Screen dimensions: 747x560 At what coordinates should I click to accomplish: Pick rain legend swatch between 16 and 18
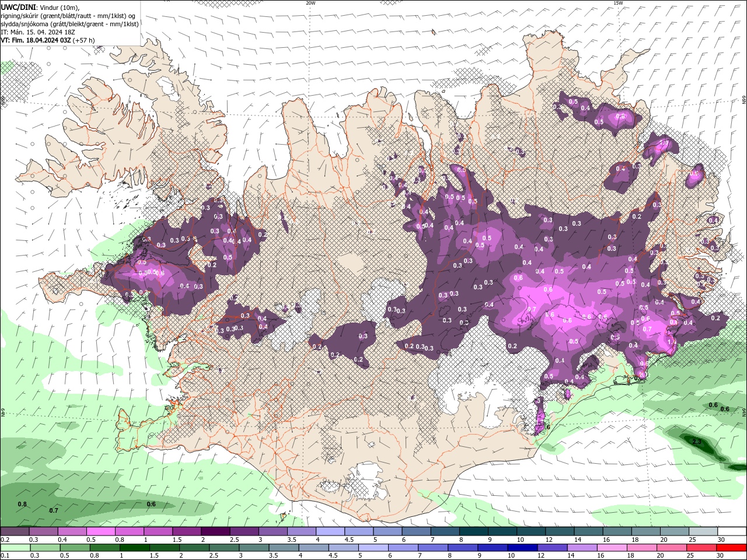(612, 548)
